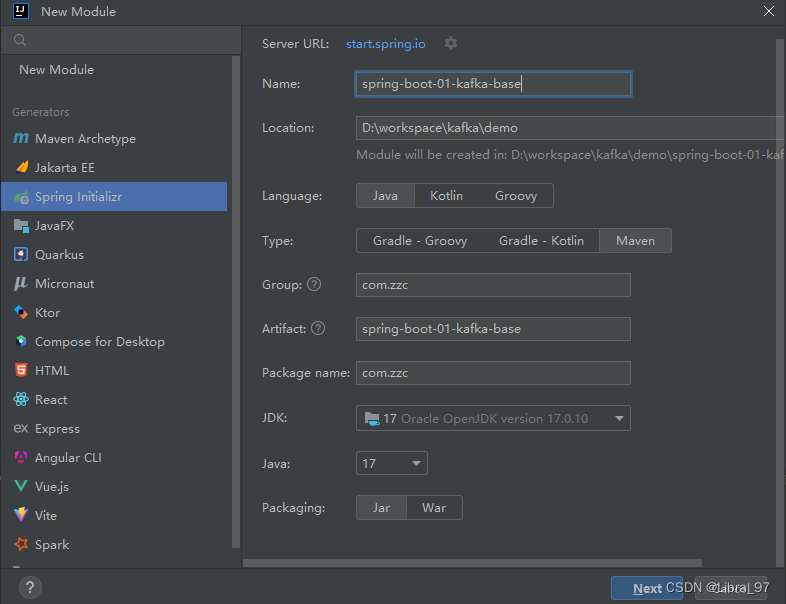This screenshot has width=786, height=604.
Task: Close the New Module dialog
Action: coord(768,11)
